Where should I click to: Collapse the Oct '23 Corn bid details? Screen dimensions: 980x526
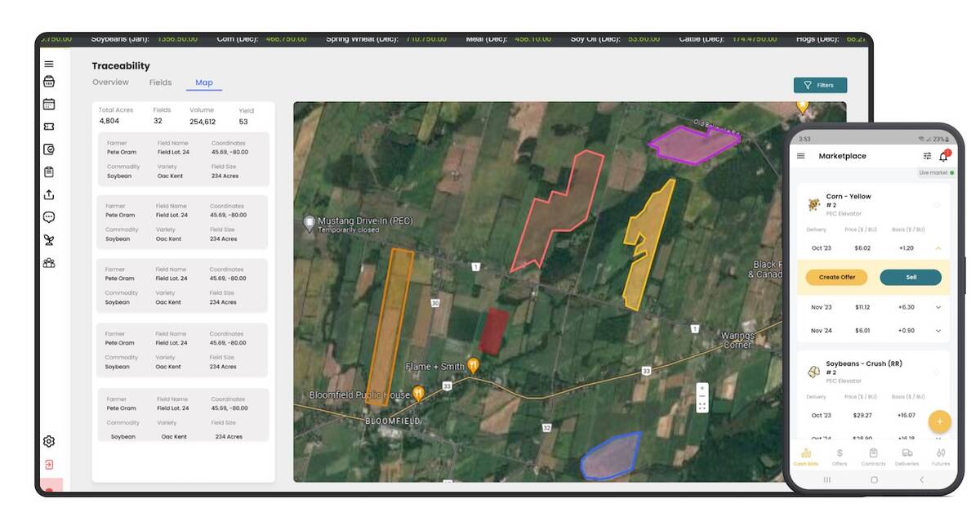tap(938, 247)
